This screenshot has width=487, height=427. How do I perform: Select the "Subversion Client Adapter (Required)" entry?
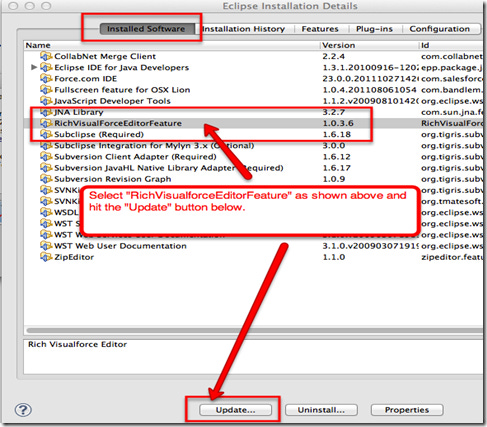[x=135, y=157]
